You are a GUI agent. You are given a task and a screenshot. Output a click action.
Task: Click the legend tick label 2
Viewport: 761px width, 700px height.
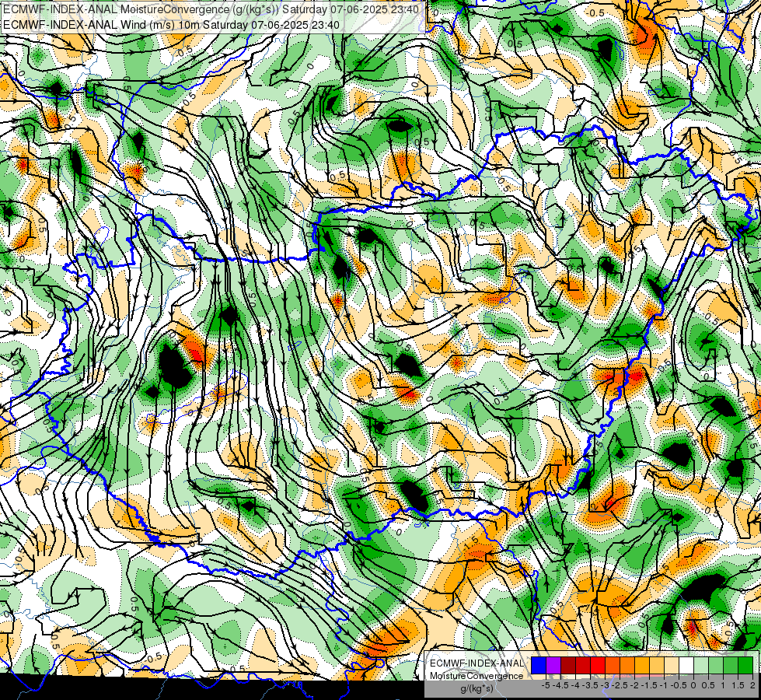pos(752,685)
